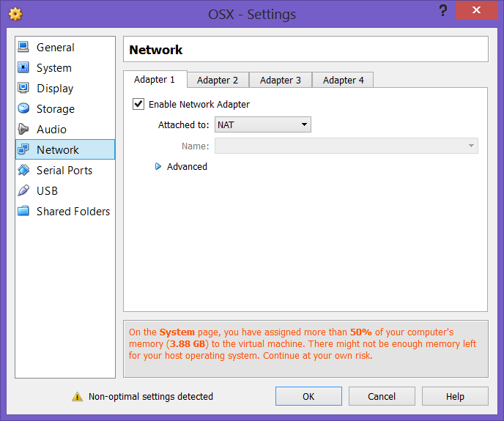
Task: Select Shared Folders in the settings list
Action: click(x=65, y=212)
